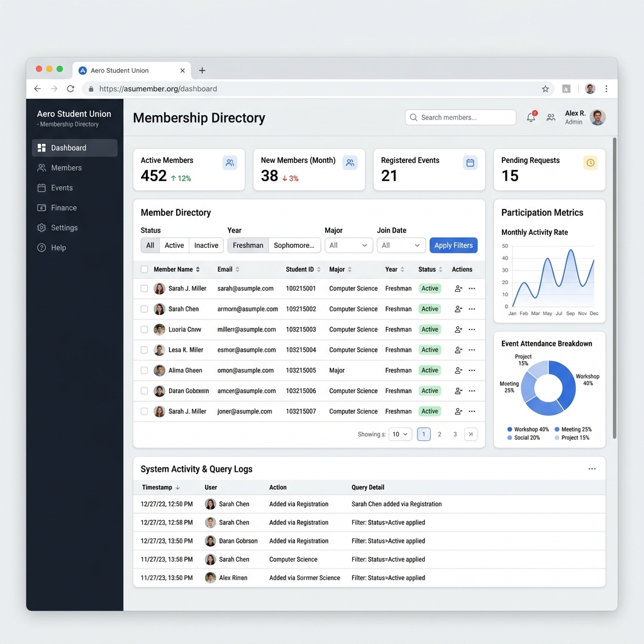
Task: Click Project 15% legend color dot
Action: 557,438
